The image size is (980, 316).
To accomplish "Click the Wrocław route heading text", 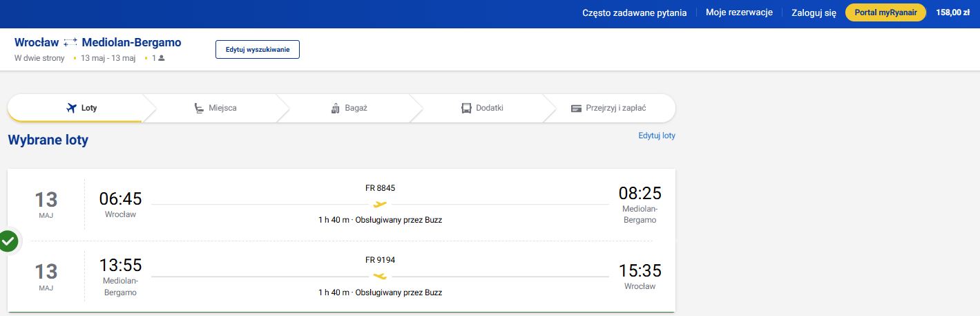I will (37, 42).
